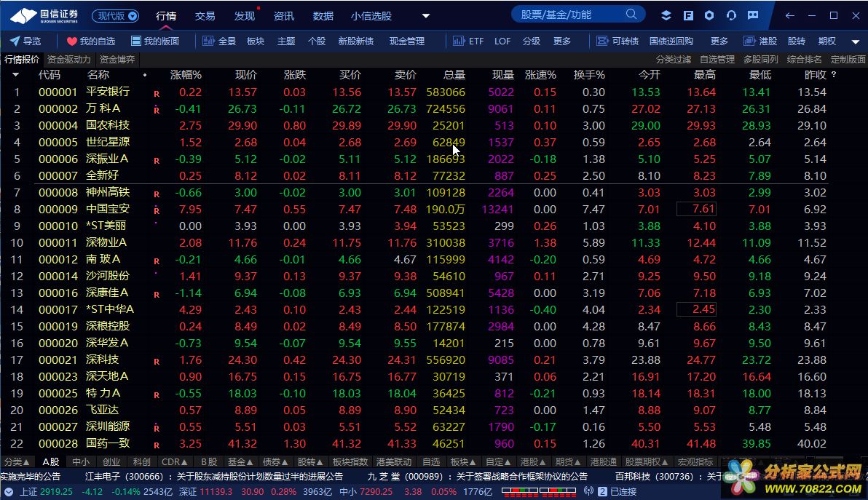Sort by the 换手% column header
Viewport: 868px width, 500px height.
[589, 75]
